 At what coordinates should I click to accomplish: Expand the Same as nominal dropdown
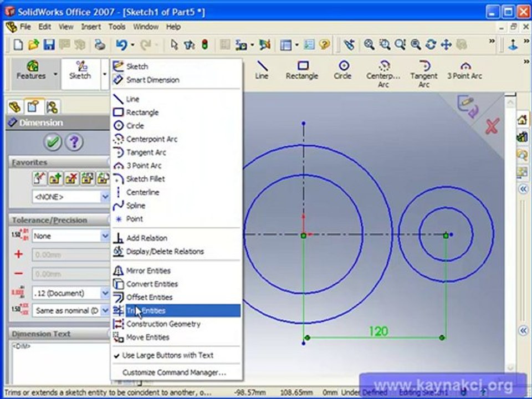(x=105, y=310)
